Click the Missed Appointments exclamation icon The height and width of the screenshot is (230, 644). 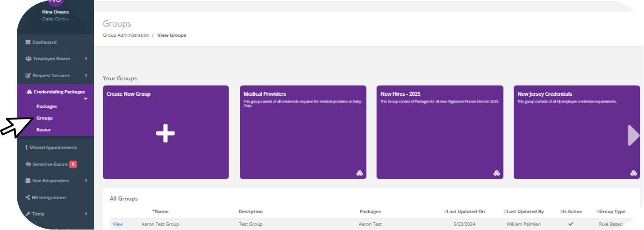(26, 147)
